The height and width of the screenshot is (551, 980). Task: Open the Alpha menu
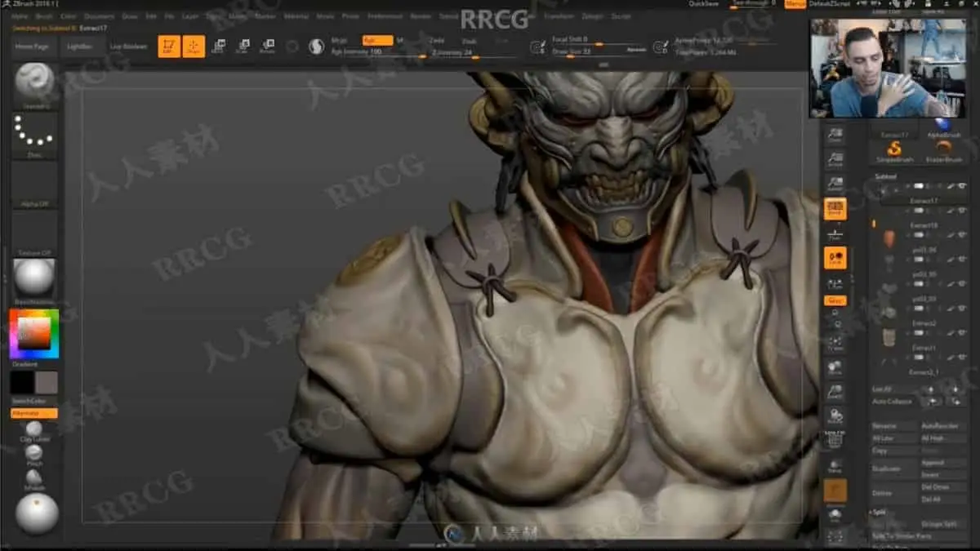pos(20,16)
